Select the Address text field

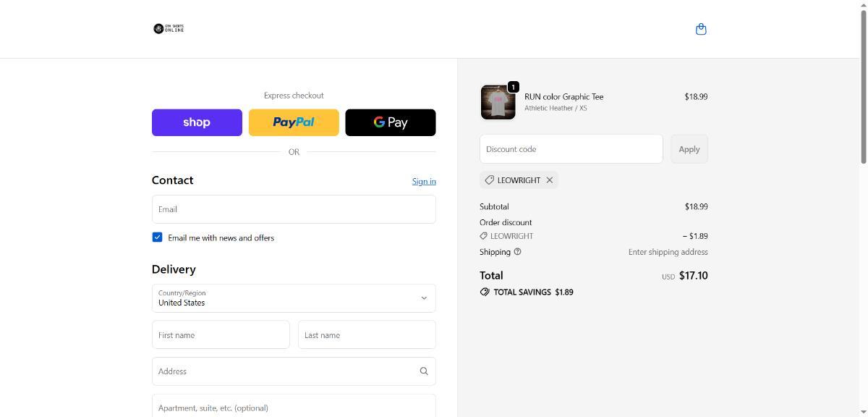pyautogui.click(x=286, y=371)
